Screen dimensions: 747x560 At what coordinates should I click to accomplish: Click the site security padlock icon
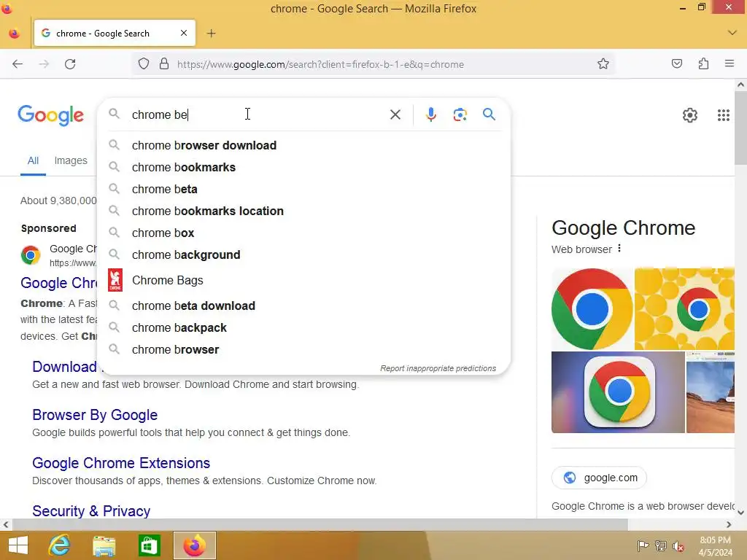click(164, 64)
